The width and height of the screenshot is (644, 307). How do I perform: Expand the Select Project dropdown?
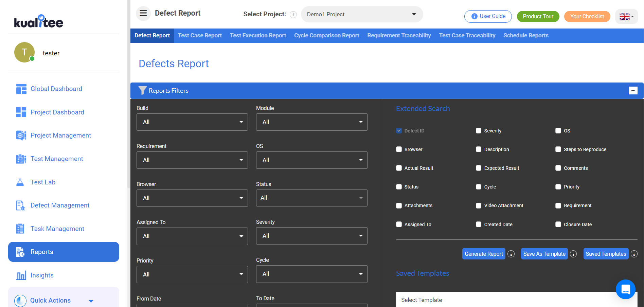point(362,14)
